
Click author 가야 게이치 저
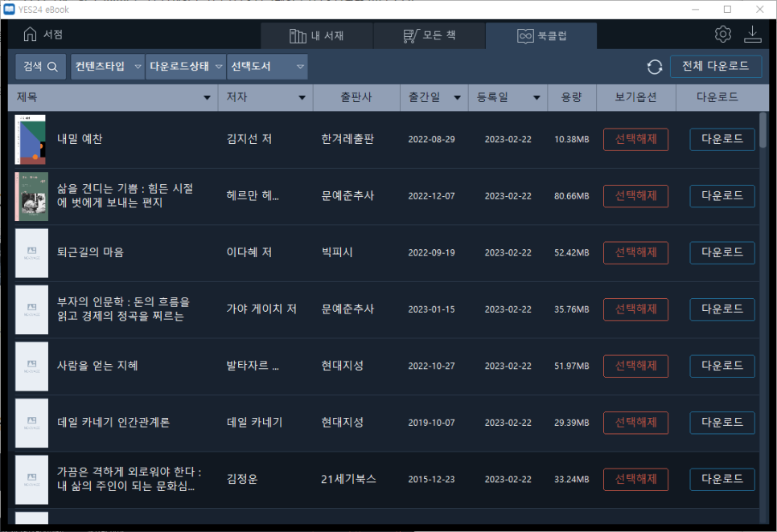pos(261,309)
